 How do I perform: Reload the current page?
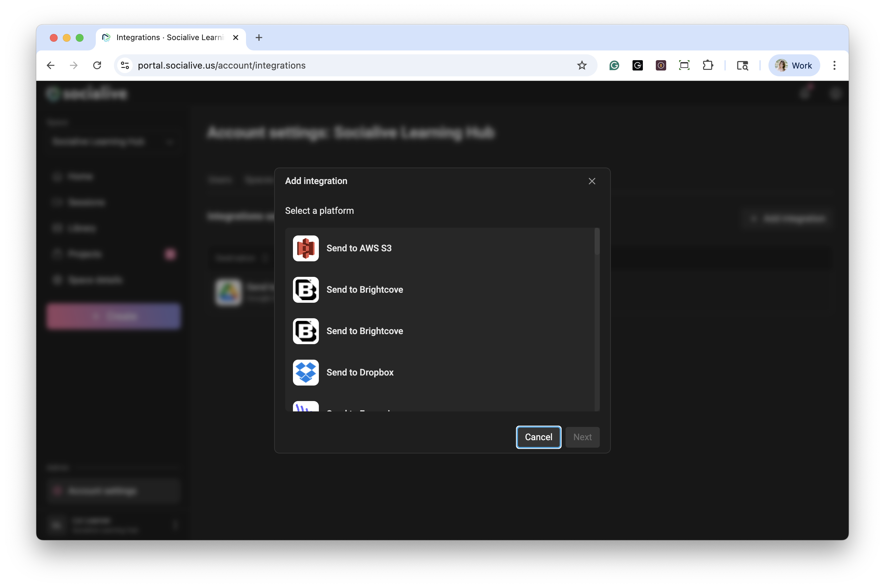pos(97,66)
